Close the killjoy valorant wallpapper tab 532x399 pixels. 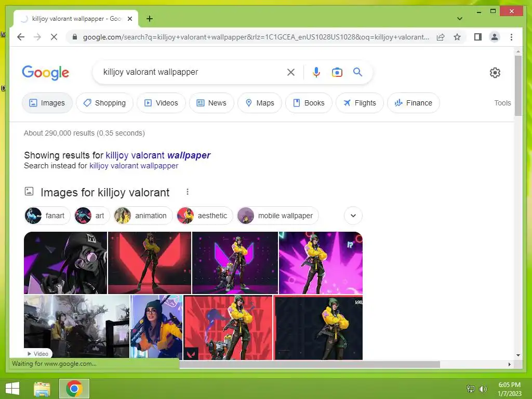pyautogui.click(x=129, y=19)
